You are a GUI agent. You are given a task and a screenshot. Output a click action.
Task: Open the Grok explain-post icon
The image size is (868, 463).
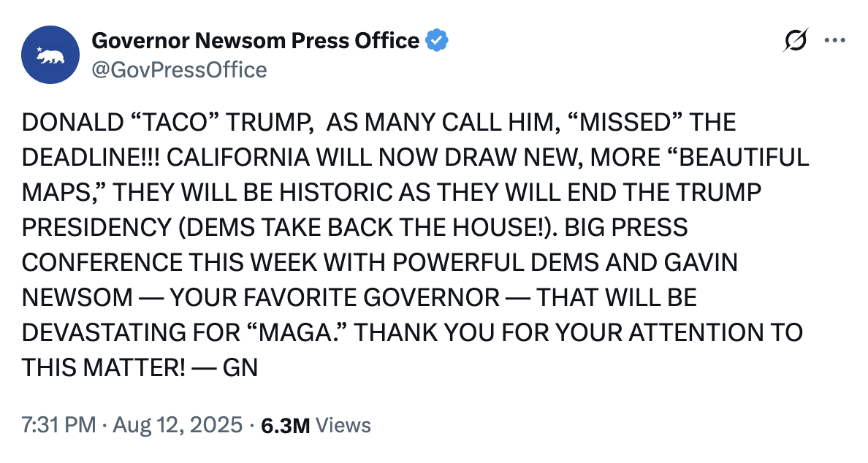pos(796,41)
